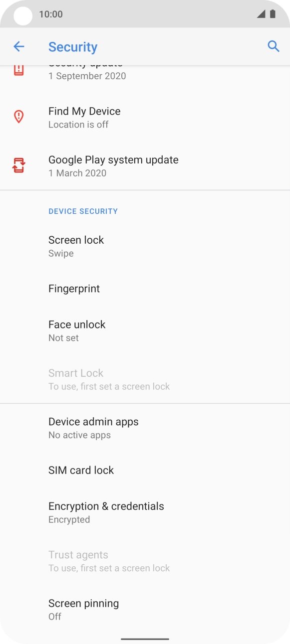Tap the status bar clock
Screen dimensions: 290x644
(50, 14)
